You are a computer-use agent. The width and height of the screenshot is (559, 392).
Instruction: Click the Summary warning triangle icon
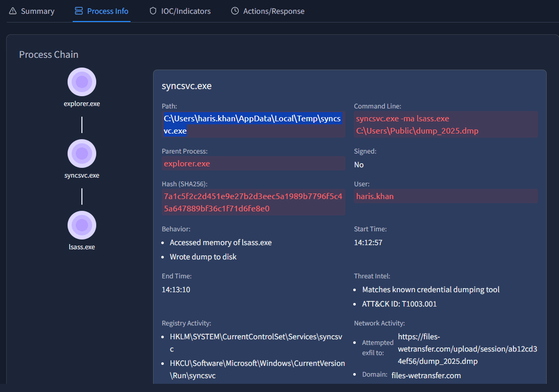[x=13, y=11]
